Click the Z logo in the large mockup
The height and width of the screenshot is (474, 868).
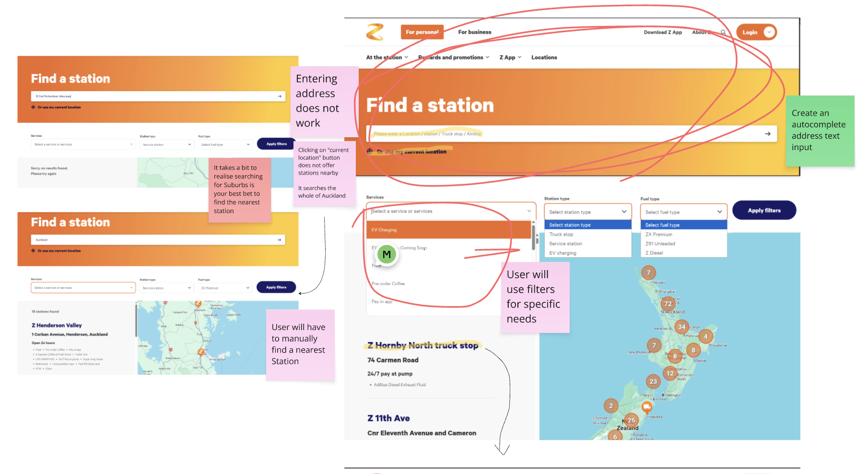click(375, 32)
